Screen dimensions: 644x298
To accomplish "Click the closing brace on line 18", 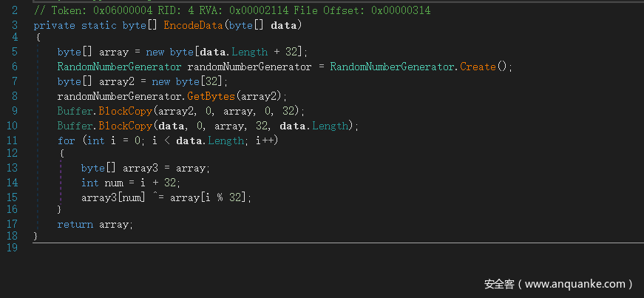I will point(35,235).
